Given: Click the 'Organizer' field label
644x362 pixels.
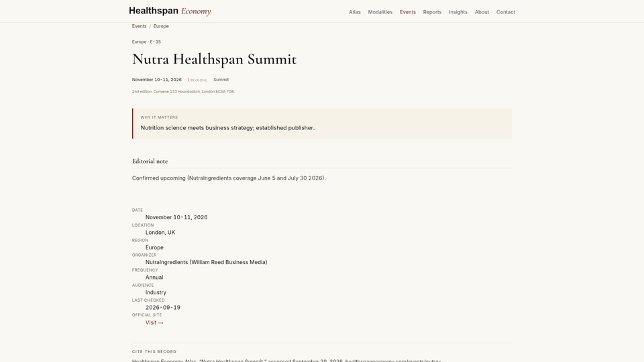Looking at the screenshot, I should tap(144, 255).
